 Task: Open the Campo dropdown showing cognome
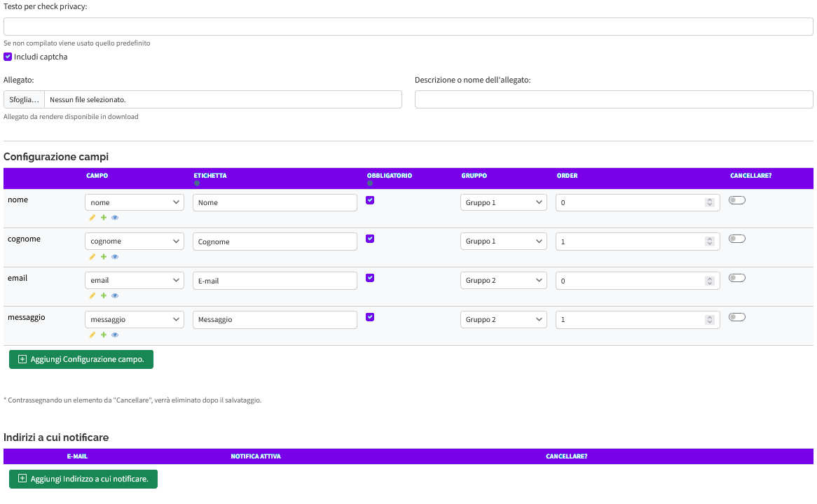pyautogui.click(x=135, y=241)
